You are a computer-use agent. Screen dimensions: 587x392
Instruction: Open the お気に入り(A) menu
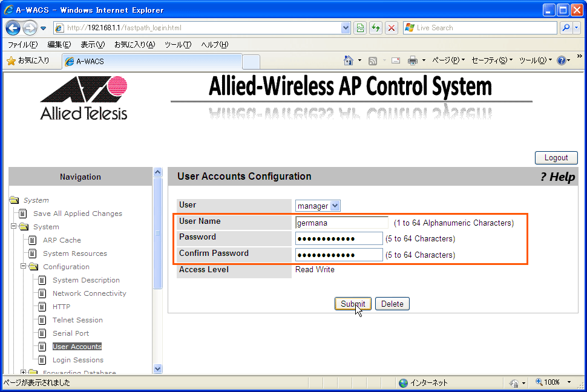(134, 45)
